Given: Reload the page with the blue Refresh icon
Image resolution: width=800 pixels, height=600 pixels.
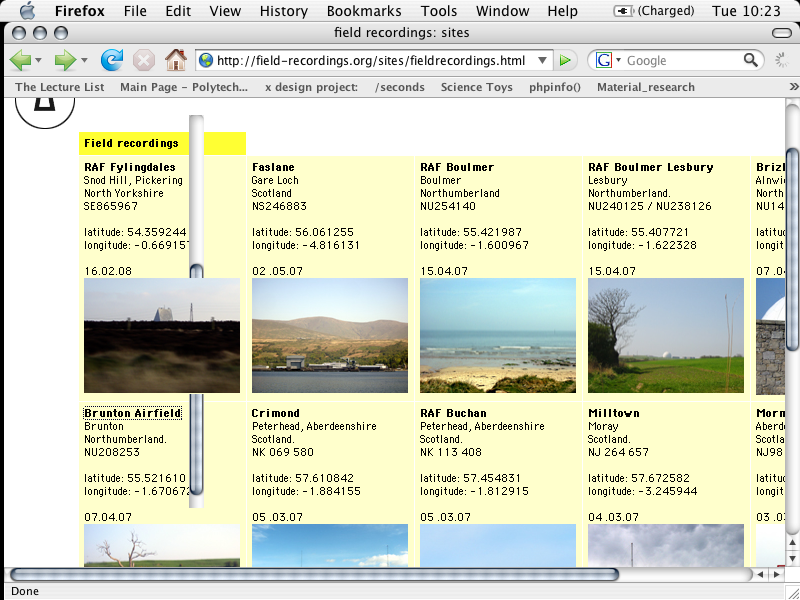Looking at the screenshot, I should 112,60.
